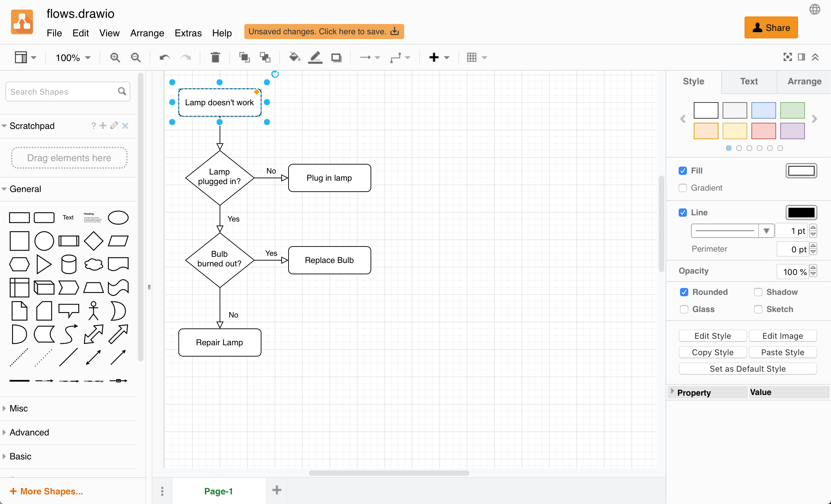Viewport: 831px width, 504px height.
Task: Click the waypoint style icon
Action: 395,58
